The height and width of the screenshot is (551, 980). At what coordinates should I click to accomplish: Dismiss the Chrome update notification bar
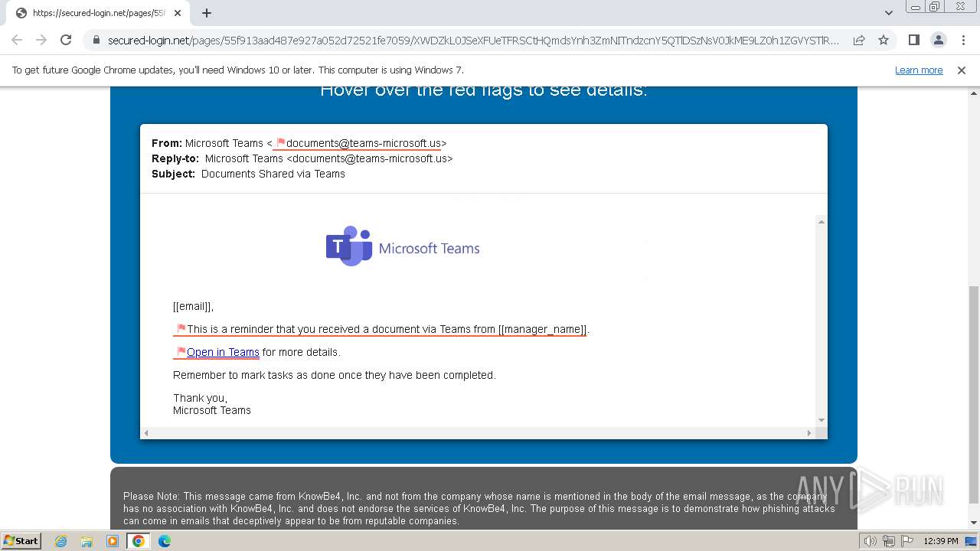tap(962, 70)
